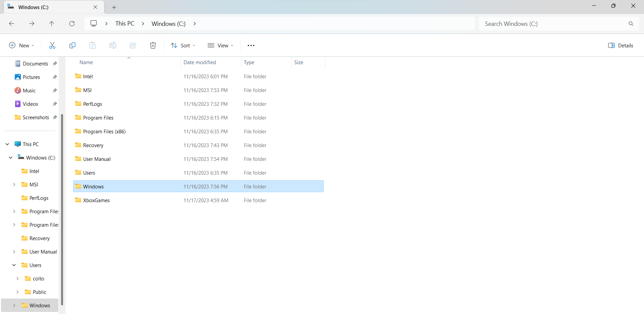Screen dimensions: 644x314
Task: Cut the selected item
Action: (x=52, y=45)
